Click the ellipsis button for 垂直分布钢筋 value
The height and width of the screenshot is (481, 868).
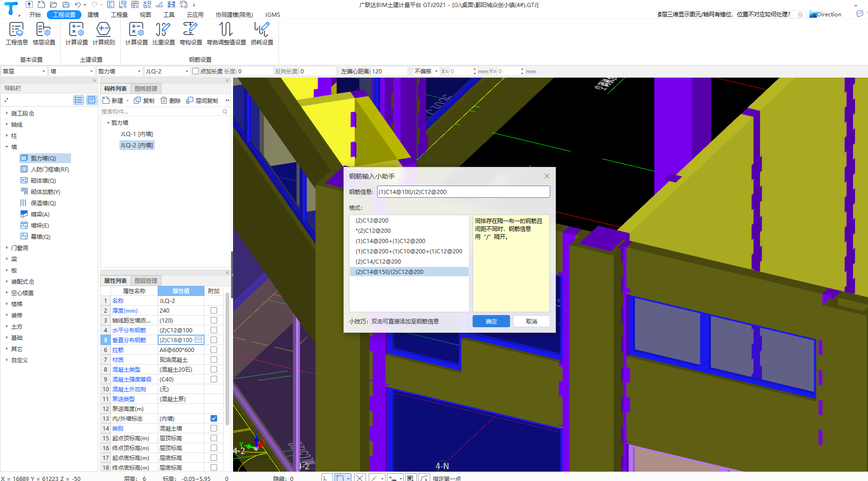(x=198, y=340)
